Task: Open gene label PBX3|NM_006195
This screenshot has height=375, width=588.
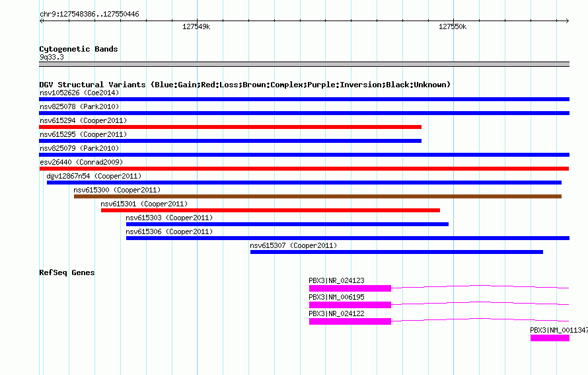Action: [x=336, y=298]
